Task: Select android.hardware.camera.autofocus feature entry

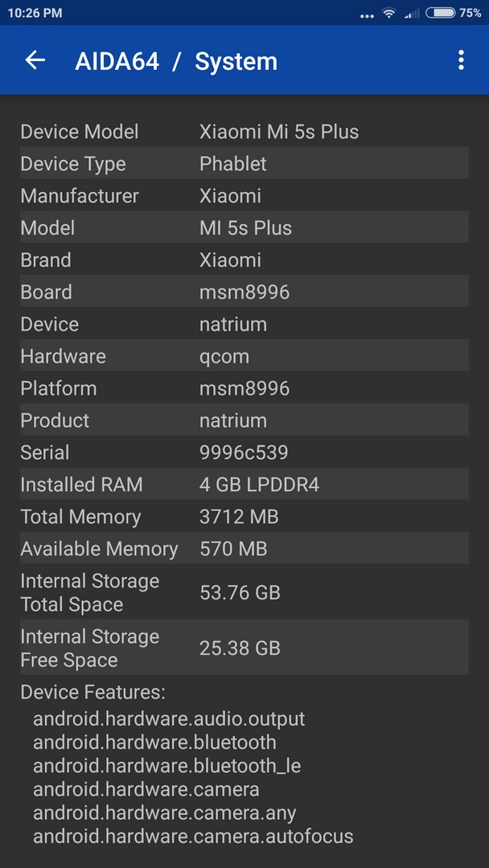Action: [x=193, y=836]
